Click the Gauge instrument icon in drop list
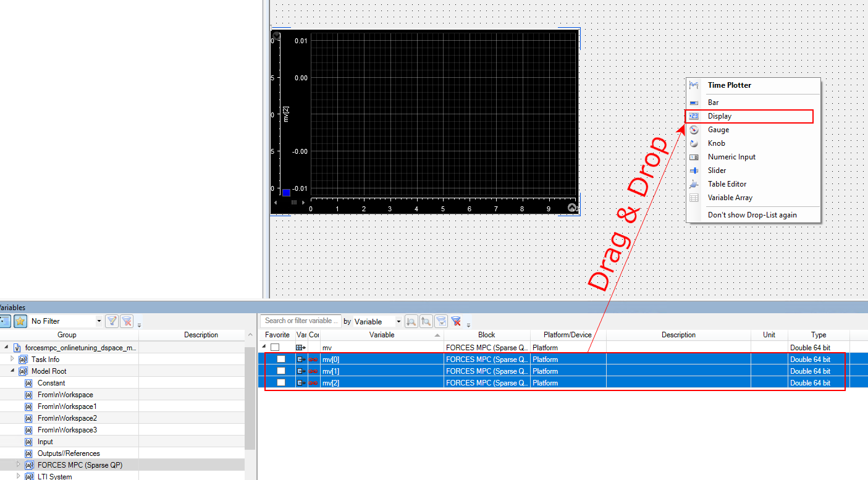 point(694,130)
